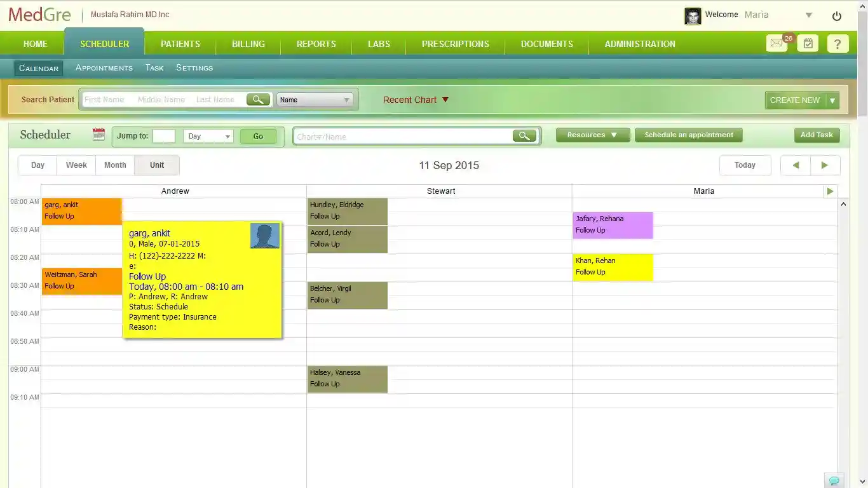Click the power/logout icon at top right
The image size is (868, 488).
click(x=837, y=16)
